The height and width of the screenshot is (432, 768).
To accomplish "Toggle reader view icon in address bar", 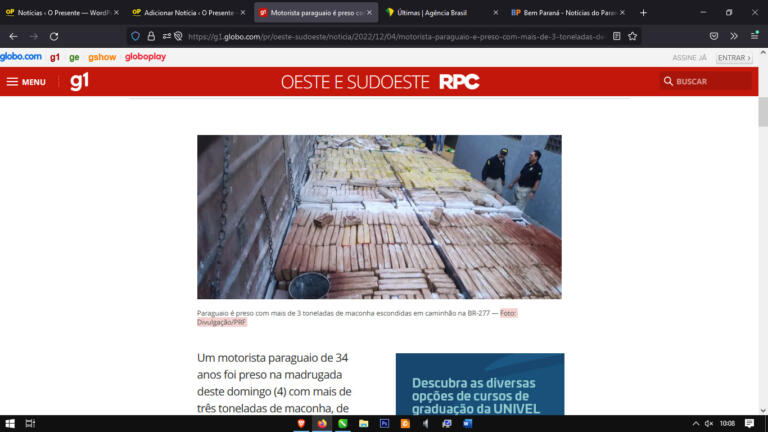I will [x=617, y=36].
